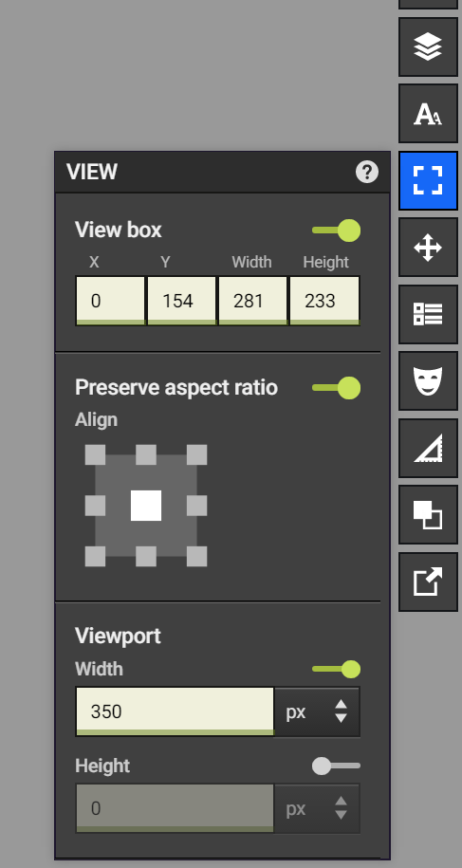Open the Masks theater-face icon

point(428,380)
